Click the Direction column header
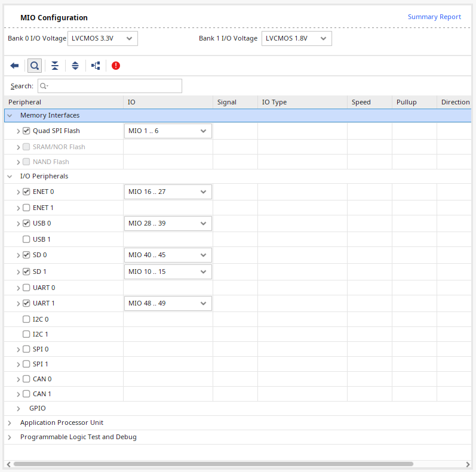 click(454, 102)
